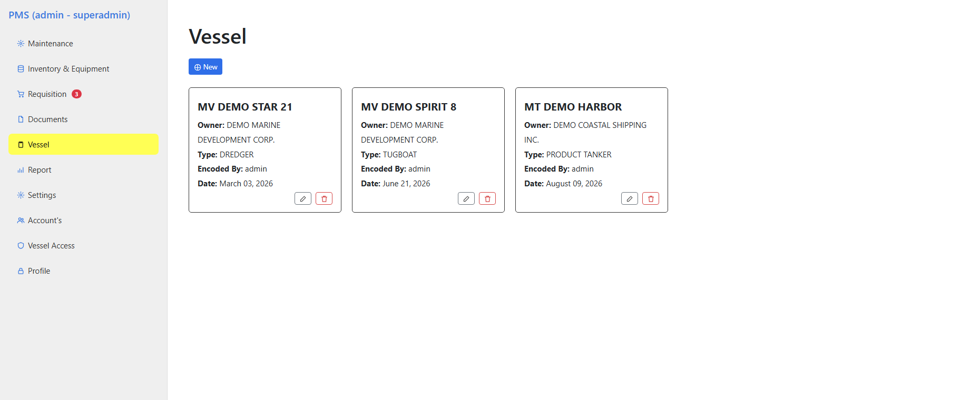980x400 pixels.
Task: Click the Requisition cart icon
Action: point(21,94)
